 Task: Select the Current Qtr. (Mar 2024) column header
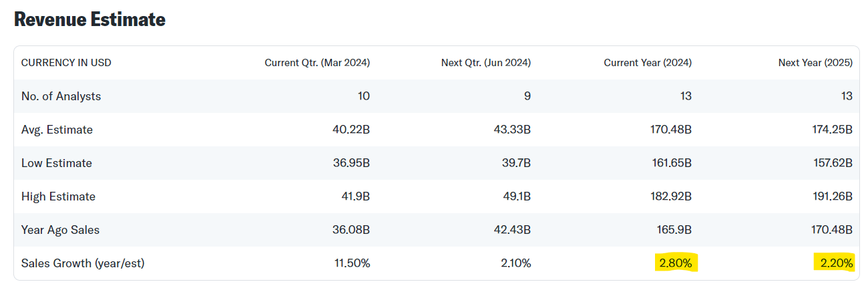[x=317, y=63]
